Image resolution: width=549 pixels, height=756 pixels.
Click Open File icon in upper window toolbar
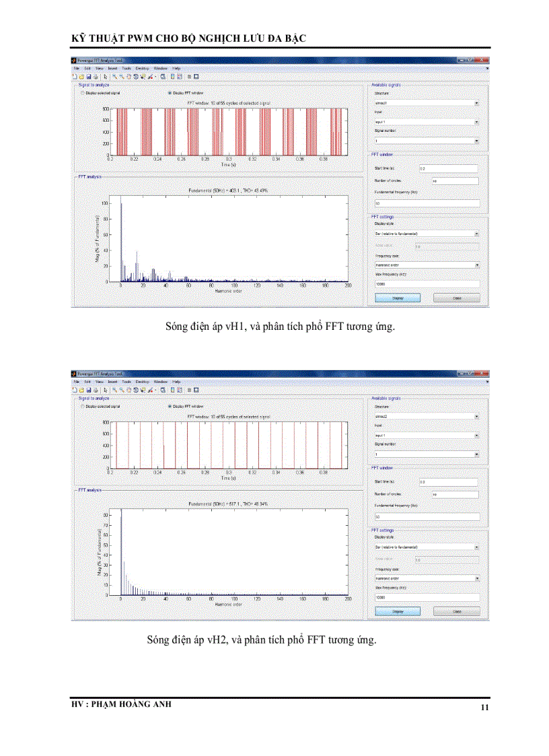pyautogui.click(x=81, y=77)
